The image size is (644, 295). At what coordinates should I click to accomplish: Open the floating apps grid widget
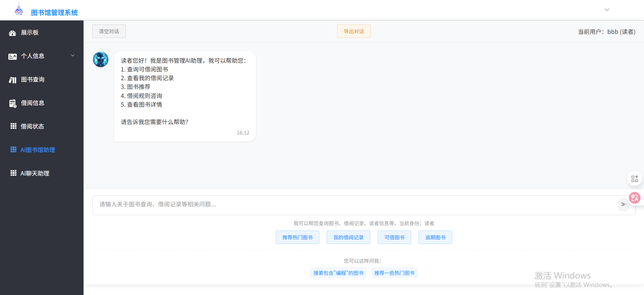635,179
